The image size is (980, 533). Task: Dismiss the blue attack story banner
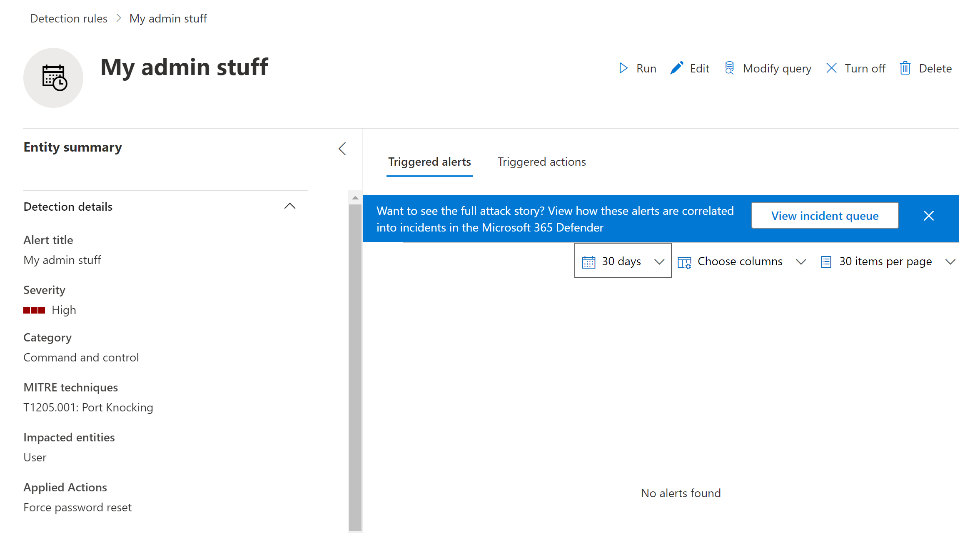click(x=928, y=216)
